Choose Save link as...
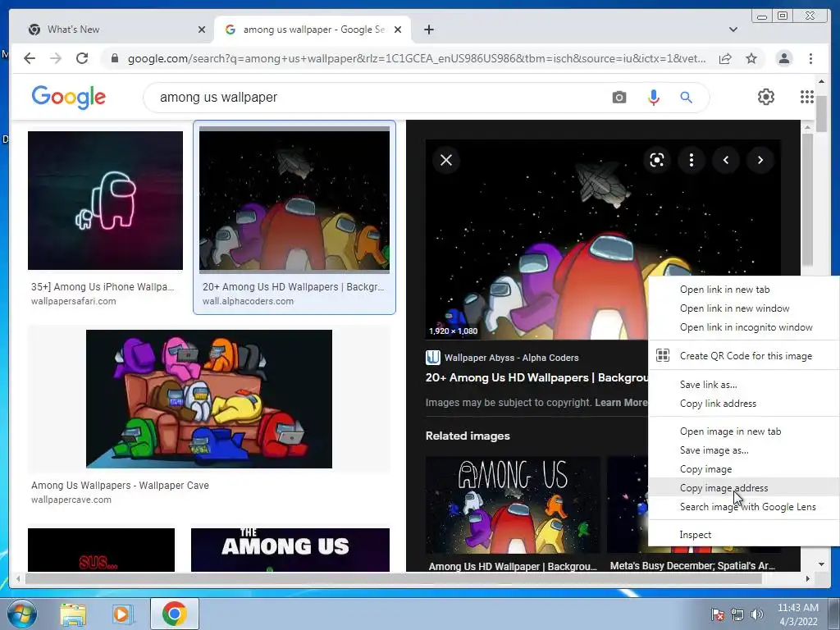This screenshot has width=840, height=630. (743, 385)
